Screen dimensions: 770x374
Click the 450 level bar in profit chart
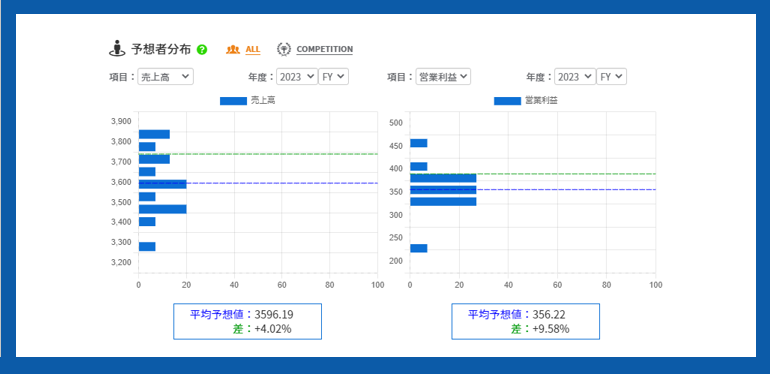tap(419, 143)
